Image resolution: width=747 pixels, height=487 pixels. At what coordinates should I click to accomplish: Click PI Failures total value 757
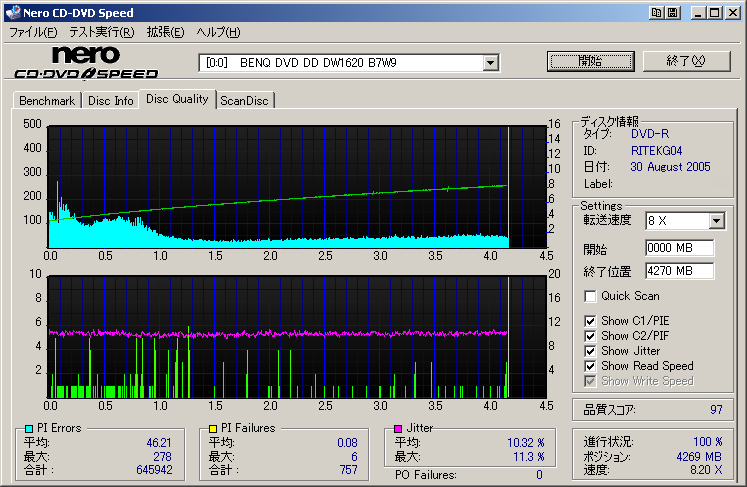[x=349, y=470]
